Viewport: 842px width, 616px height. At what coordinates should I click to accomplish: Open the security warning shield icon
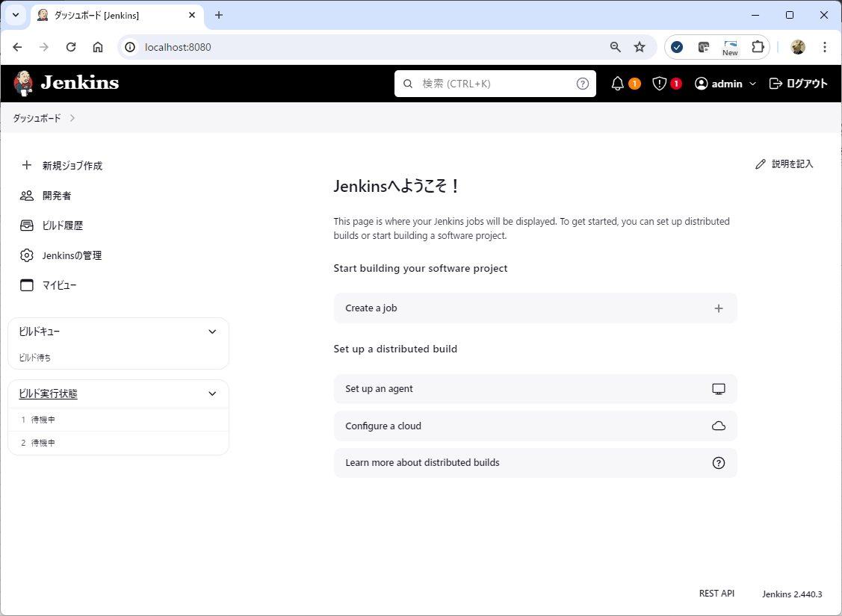659,83
